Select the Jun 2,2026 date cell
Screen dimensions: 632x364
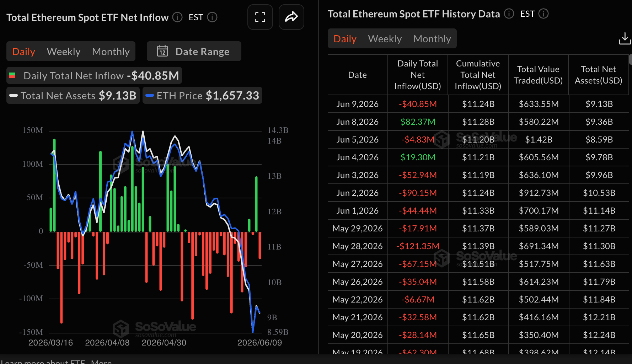[357, 193]
